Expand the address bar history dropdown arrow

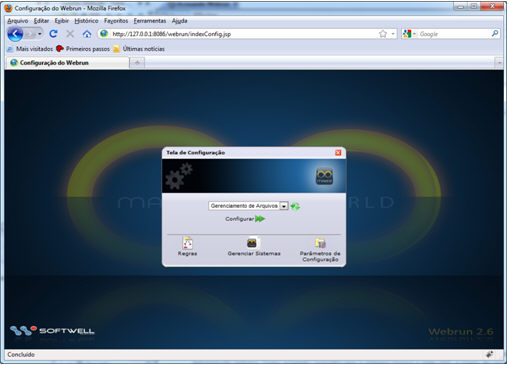click(x=393, y=34)
